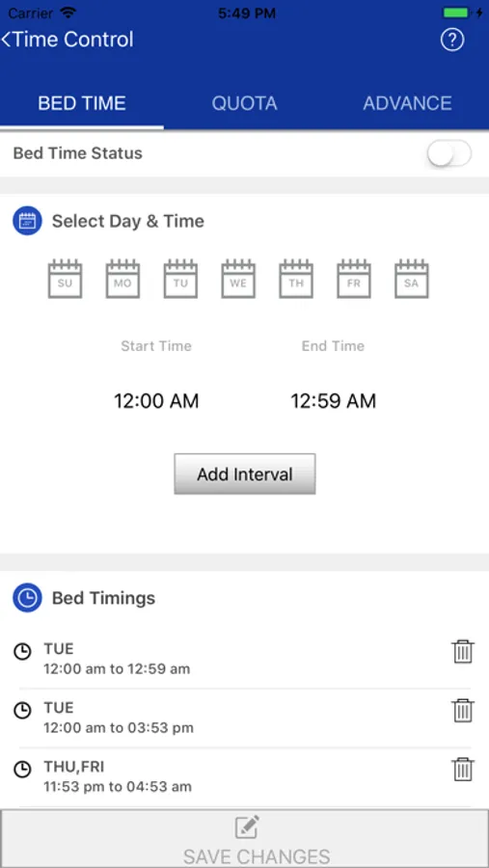The image size is (489, 868).
Task: Click the Select Day & Time calendar icon
Action: (x=27, y=221)
